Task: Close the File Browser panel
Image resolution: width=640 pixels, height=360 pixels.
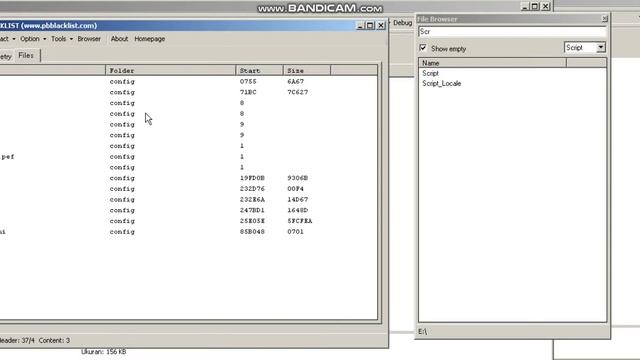Action: point(604,19)
